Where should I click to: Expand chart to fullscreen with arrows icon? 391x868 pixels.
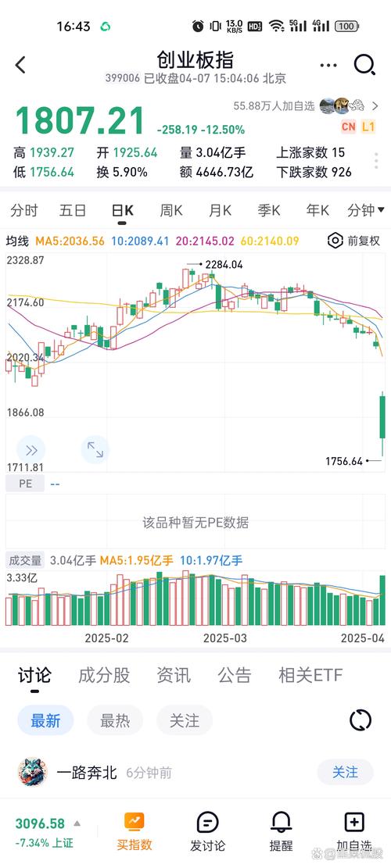tap(95, 449)
